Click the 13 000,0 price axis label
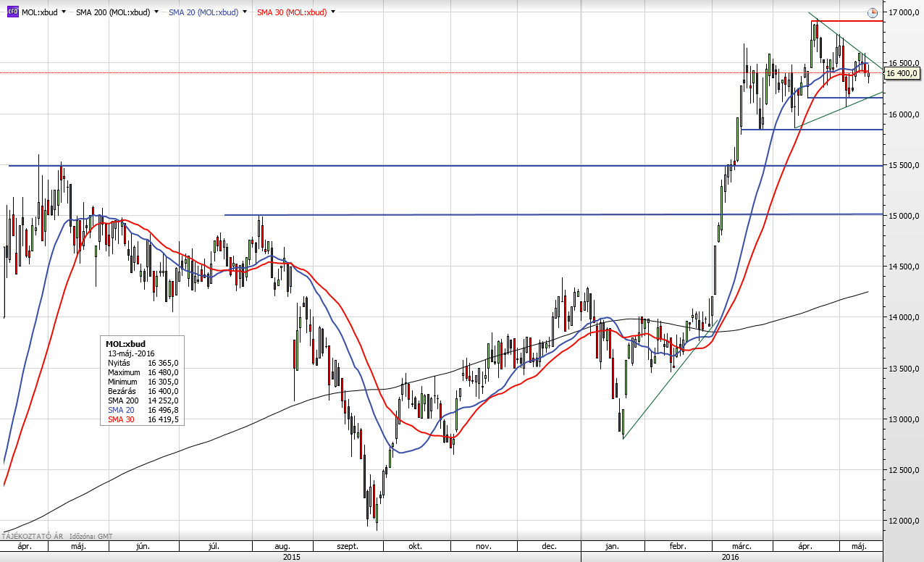 904,419
